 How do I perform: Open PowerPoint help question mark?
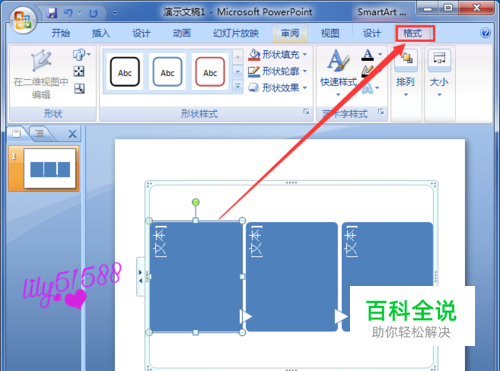click(x=485, y=33)
